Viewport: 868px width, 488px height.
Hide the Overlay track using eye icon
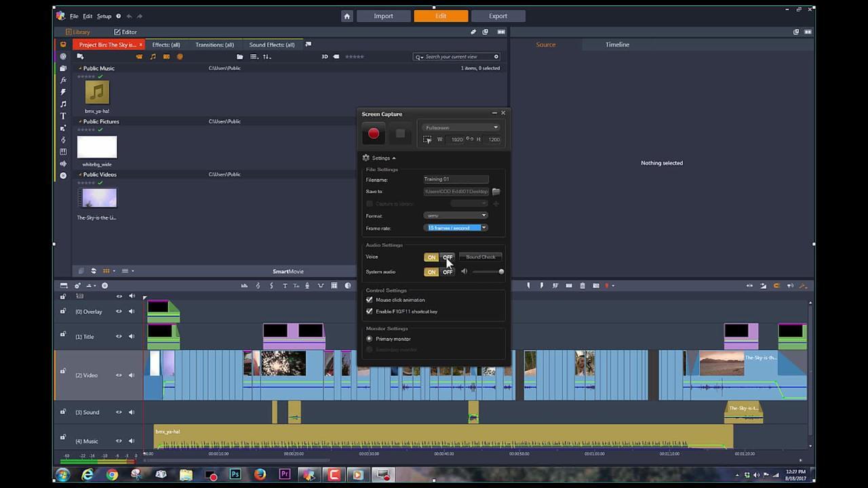coord(119,312)
